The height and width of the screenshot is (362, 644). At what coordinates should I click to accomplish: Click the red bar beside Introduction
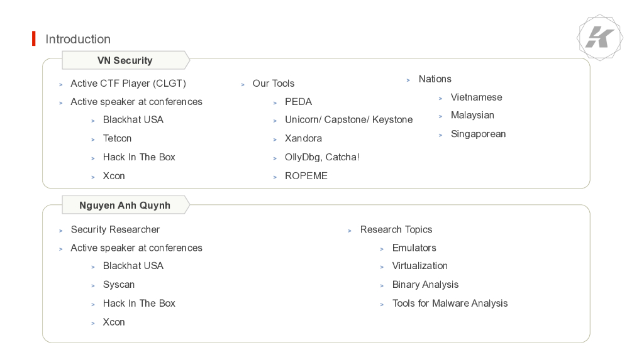(34, 39)
